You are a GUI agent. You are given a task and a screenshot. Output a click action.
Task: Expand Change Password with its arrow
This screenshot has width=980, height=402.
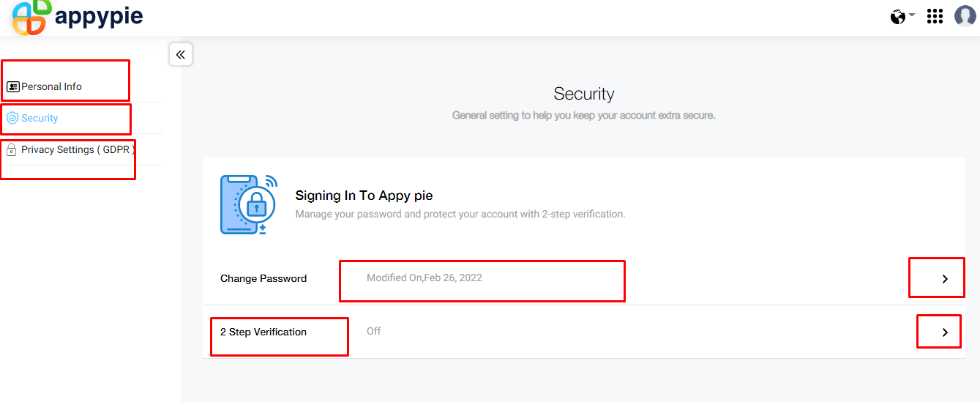point(944,278)
